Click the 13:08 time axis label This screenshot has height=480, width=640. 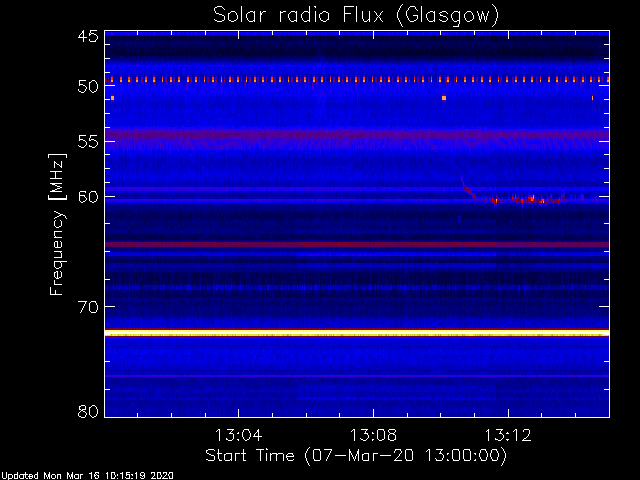[x=373, y=435]
